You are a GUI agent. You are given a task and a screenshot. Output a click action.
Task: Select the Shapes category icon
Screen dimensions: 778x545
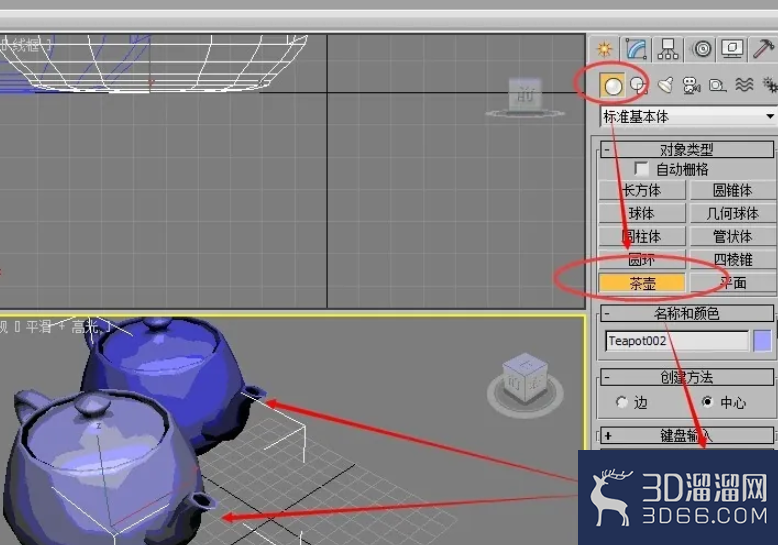pyautogui.click(x=639, y=85)
